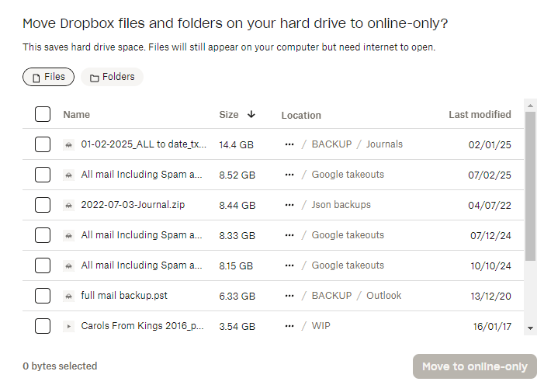The width and height of the screenshot is (551, 392).
Task: Select the full mail backup.pst checkbox
Action: pos(43,296)
